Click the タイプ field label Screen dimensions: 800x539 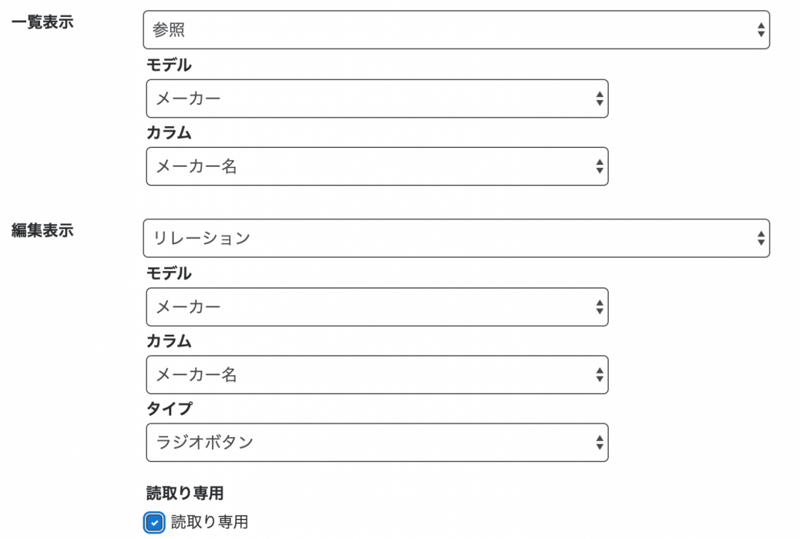point(169,408)
